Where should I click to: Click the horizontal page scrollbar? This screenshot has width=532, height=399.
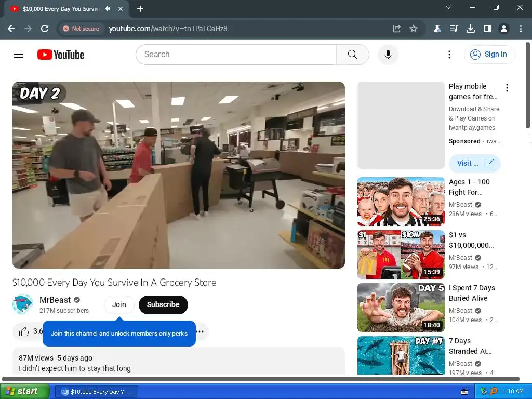tap(261, 379)
